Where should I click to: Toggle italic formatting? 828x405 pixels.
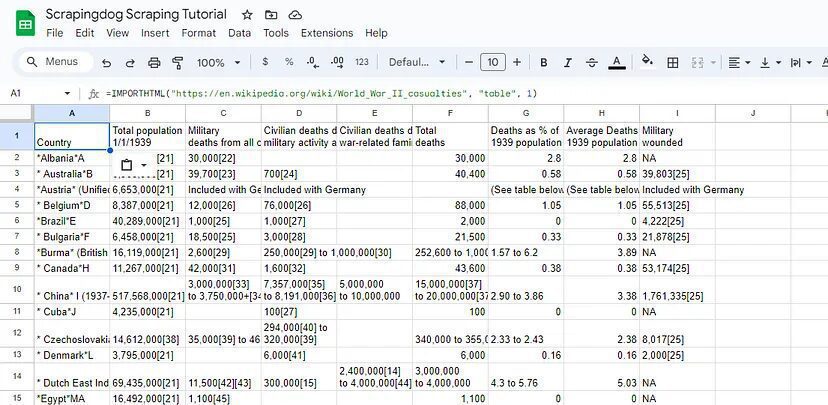coord(566,63)
